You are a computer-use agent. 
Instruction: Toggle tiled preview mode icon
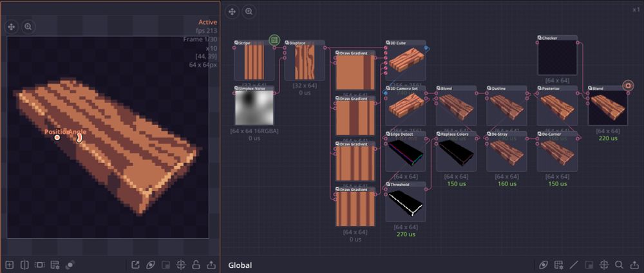click(39, 265)
